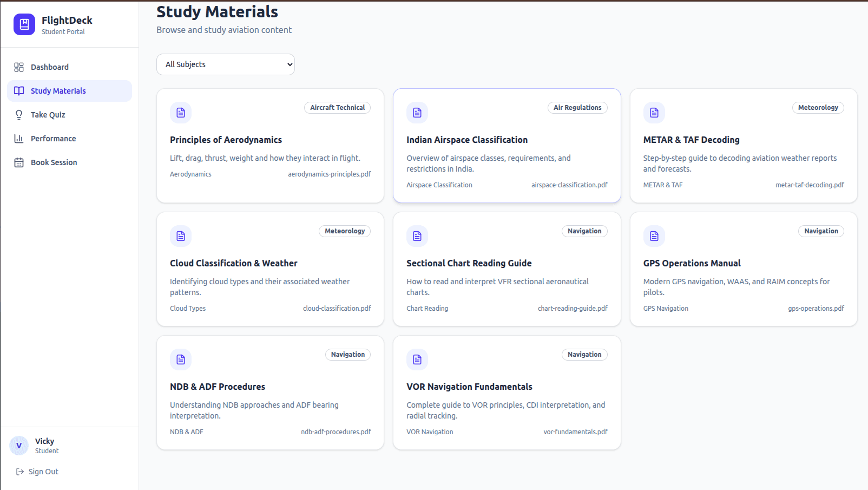Click Vicky's user avatar

pos(19,446)
